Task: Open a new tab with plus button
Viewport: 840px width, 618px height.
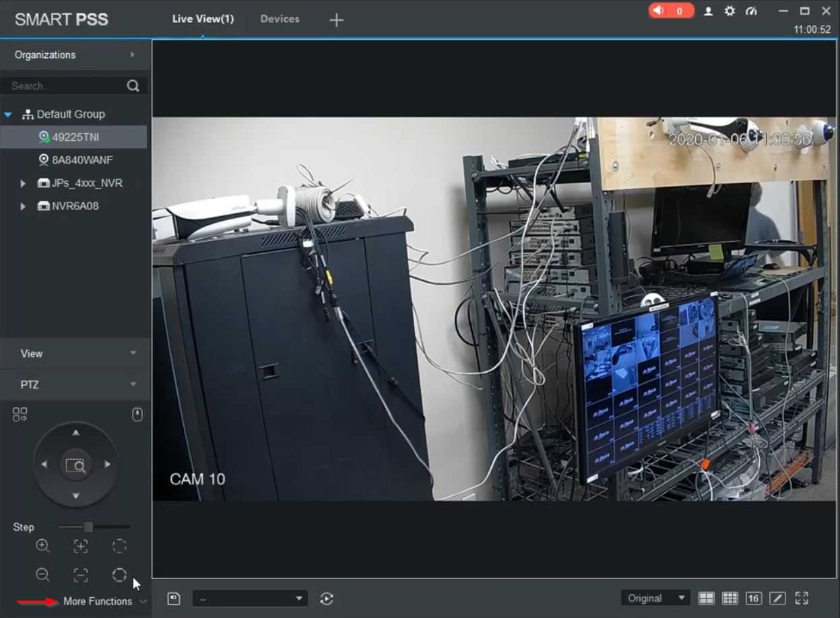Action: (336, 20)
